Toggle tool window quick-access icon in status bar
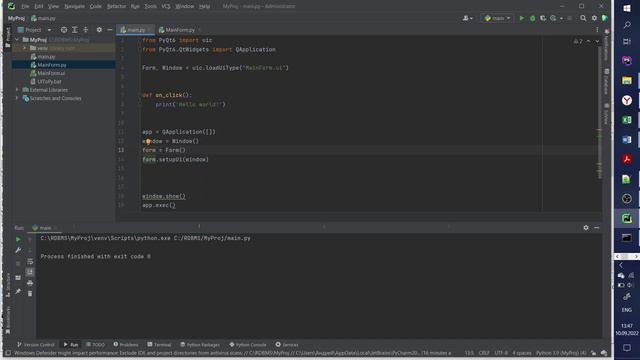The width and height of the screenshot is (640, 360). (8, 353)
